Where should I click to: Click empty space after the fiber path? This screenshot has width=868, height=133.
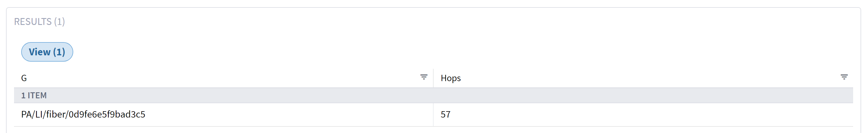click(286, 114)
